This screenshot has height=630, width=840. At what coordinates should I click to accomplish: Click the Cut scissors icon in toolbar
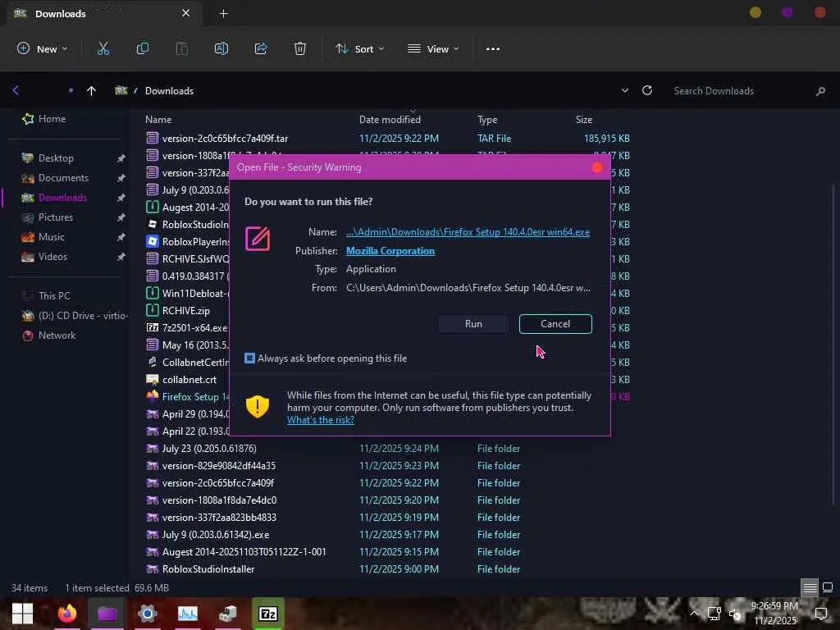(x=103, y=48)
